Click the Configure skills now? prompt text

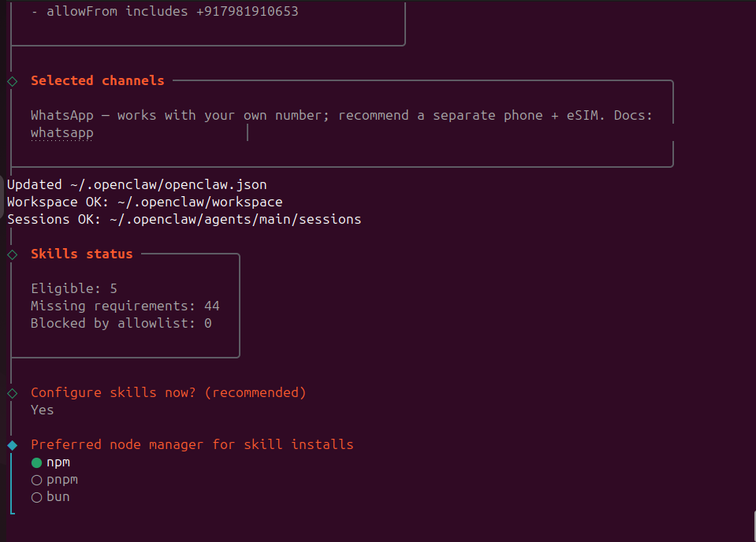[x=168, y=392]
